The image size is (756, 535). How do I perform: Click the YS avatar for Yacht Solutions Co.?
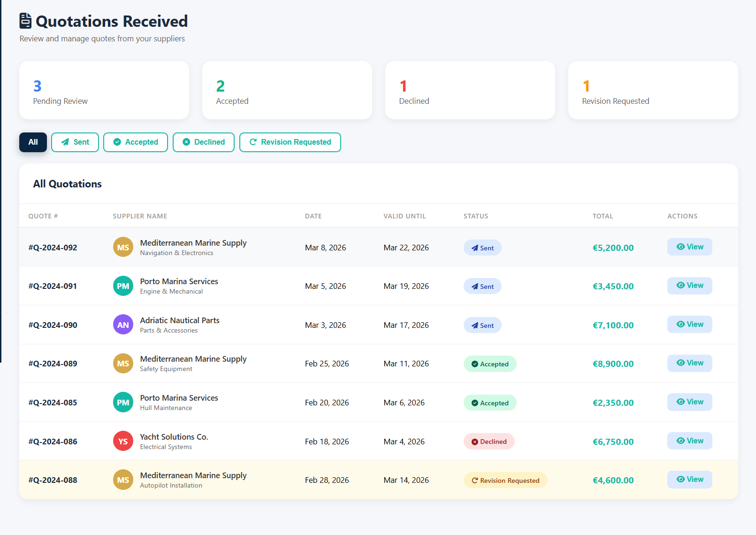coord(123,442)
